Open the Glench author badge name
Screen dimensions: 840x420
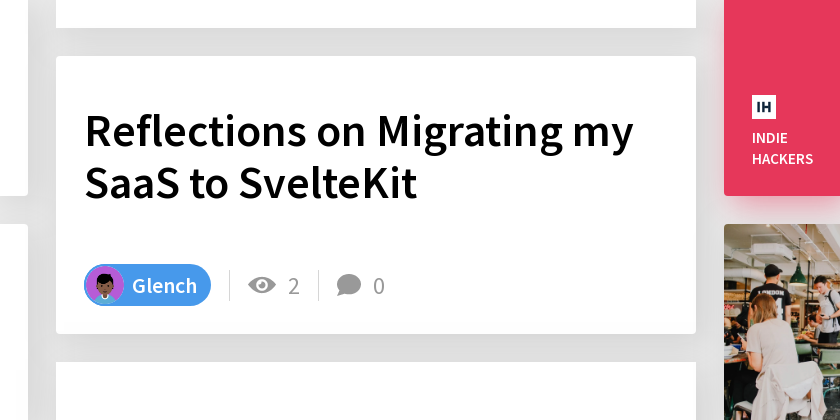tap(164, 286)
